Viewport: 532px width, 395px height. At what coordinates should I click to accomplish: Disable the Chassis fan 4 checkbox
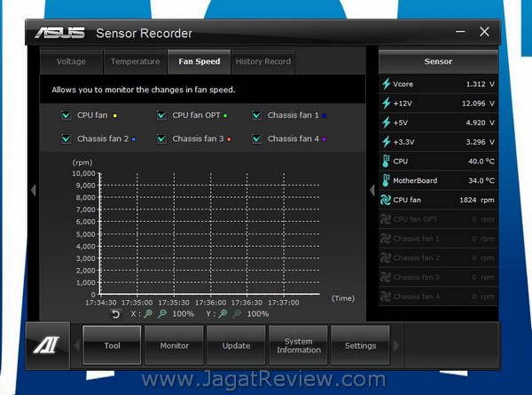(x=257, y=138)
